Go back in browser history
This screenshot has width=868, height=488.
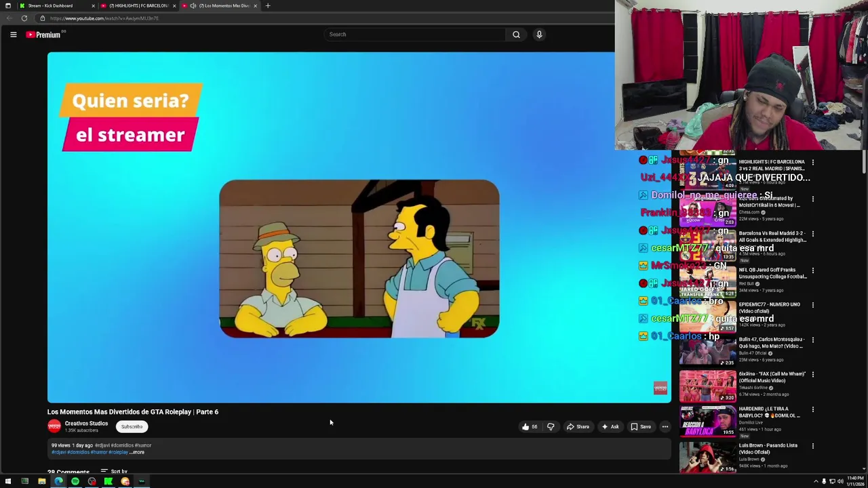tap(9, 18)
